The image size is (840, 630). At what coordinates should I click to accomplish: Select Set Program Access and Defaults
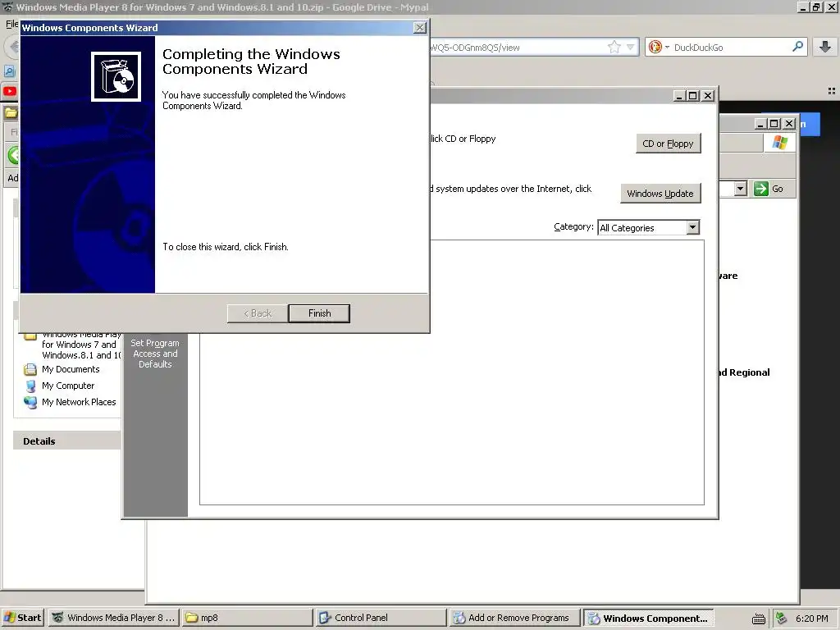(155, 354)
